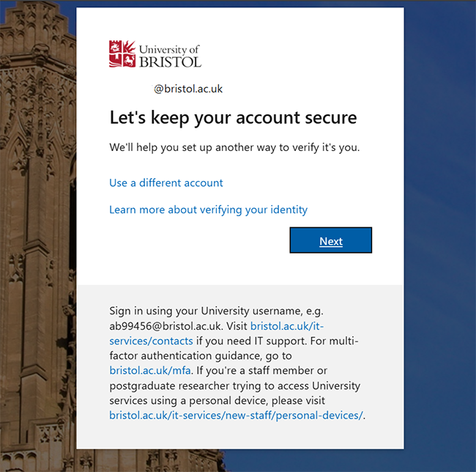Click "postgraduate researcher trying to access University" text
Image resolution: width=476 pixels, height=472 pixels.
[x=234, y=386]
